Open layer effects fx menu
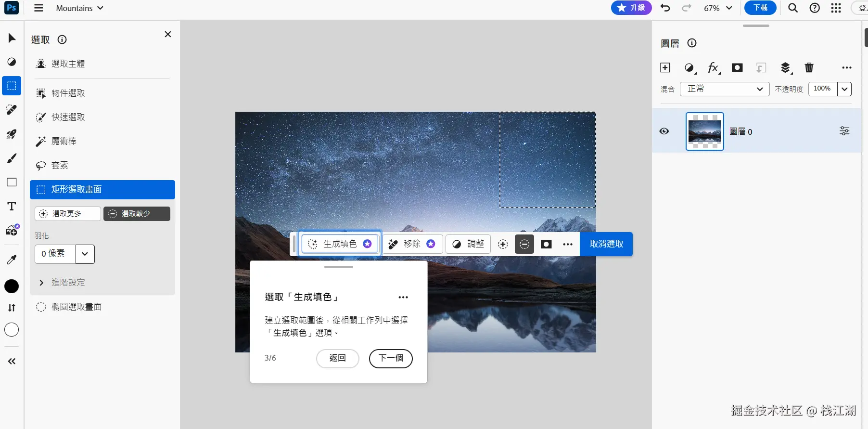The height and width of the screenshot is (429, 868). click(x=714, y=68)
